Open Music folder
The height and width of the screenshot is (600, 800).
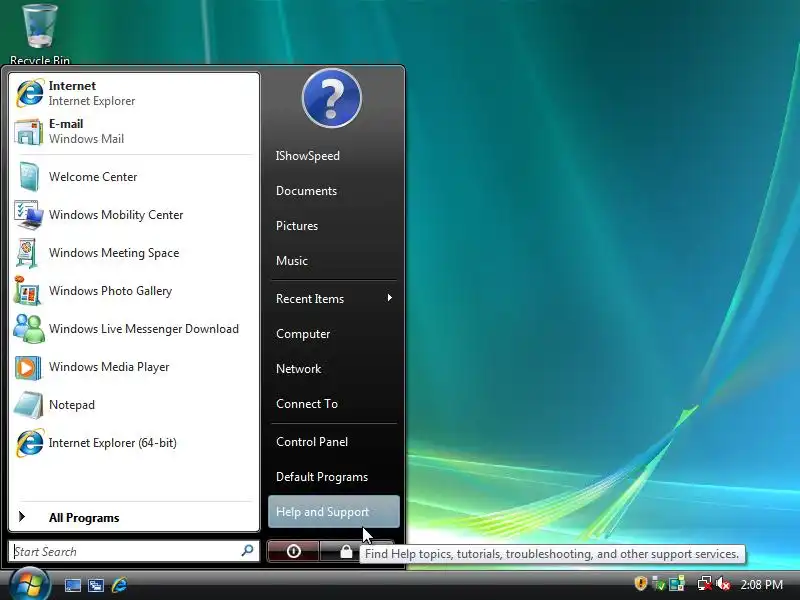333,261
